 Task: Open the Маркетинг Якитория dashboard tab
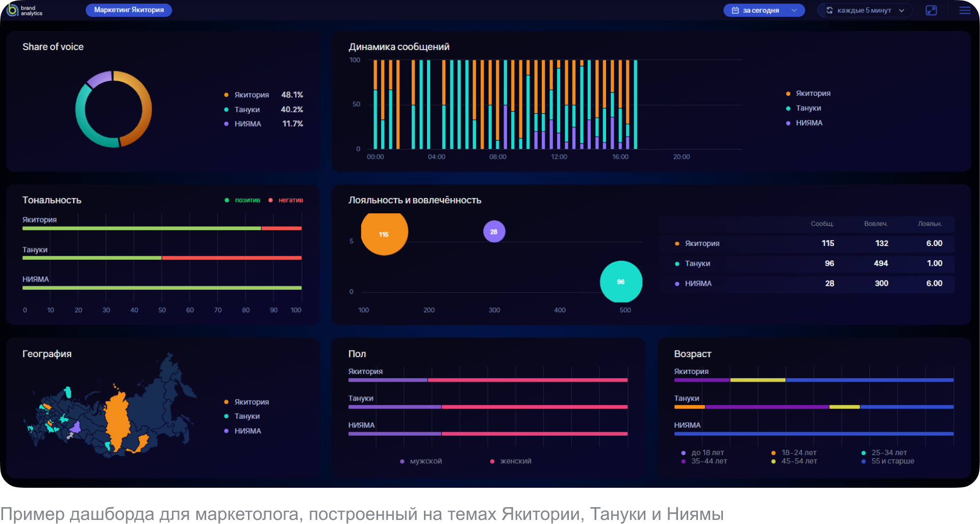(x=129, y=10)
